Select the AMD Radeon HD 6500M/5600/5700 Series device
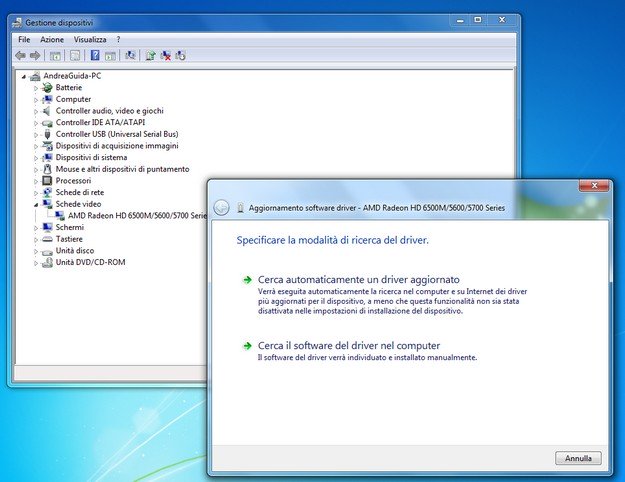625x482 pixels. (x=138, y=216)
